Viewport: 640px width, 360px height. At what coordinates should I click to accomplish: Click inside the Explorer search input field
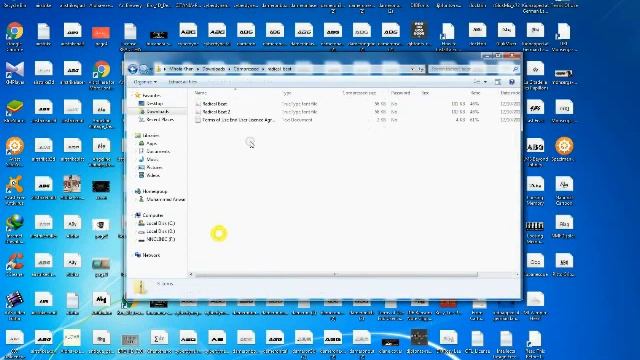pos(469,69)
